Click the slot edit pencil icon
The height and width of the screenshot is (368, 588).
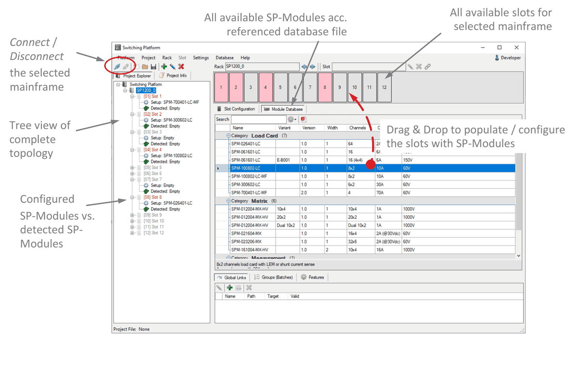[x=410, y=67]
